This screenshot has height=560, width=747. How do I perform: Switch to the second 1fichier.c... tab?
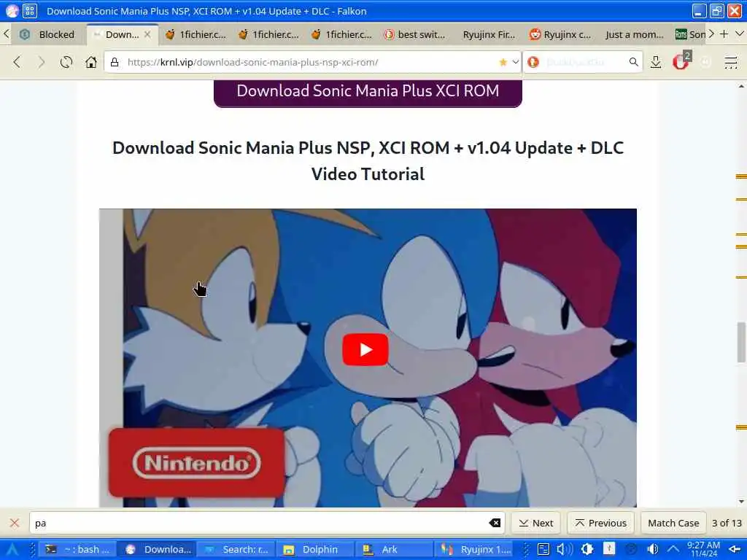[268, 34]
